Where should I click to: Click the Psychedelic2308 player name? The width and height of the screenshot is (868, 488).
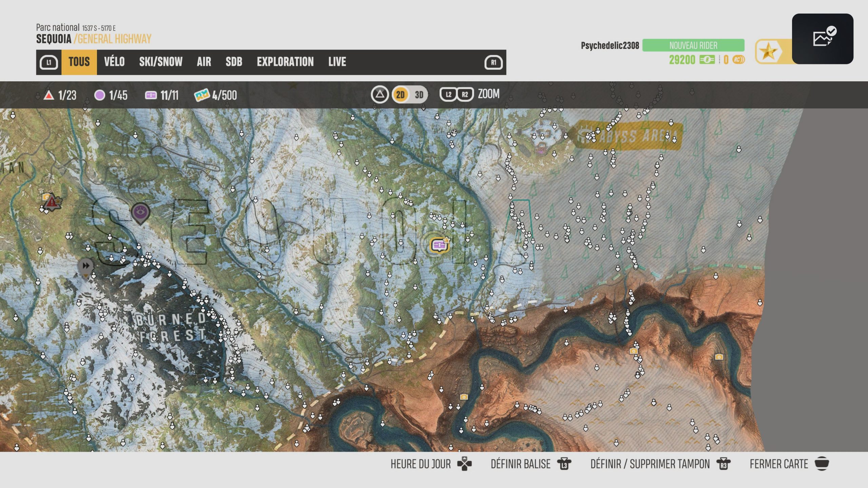(610, 45)
